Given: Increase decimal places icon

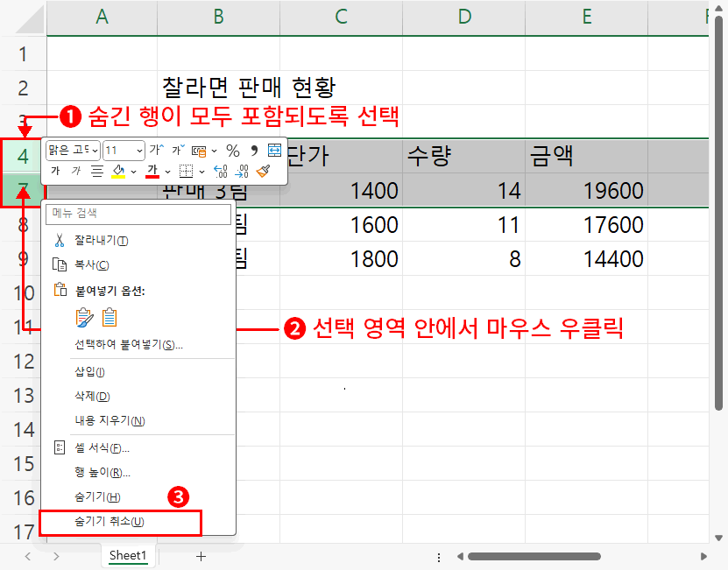Looking at the screenshot, I should tap(221, 172).
